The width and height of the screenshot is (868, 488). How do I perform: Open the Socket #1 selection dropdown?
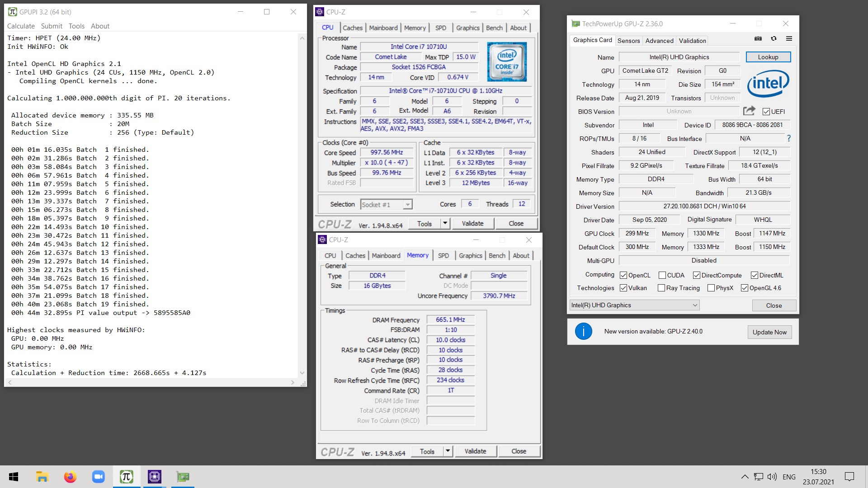pyautogui.click(x=387, y=205)
